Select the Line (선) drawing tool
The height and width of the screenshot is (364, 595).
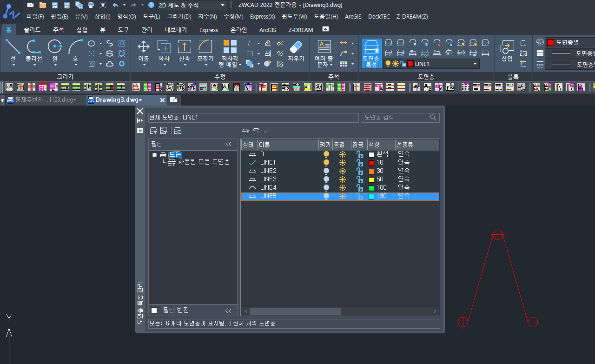click(13, 50)
